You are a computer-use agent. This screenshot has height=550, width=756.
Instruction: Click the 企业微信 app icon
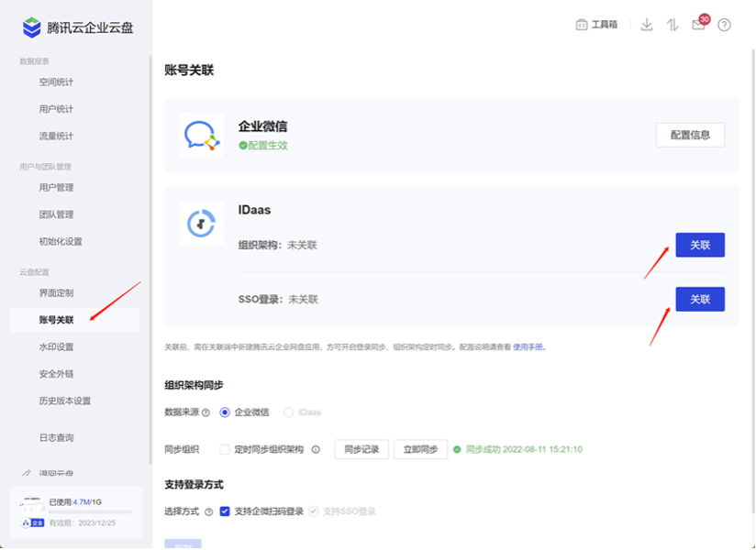click(x=202, y=135)
